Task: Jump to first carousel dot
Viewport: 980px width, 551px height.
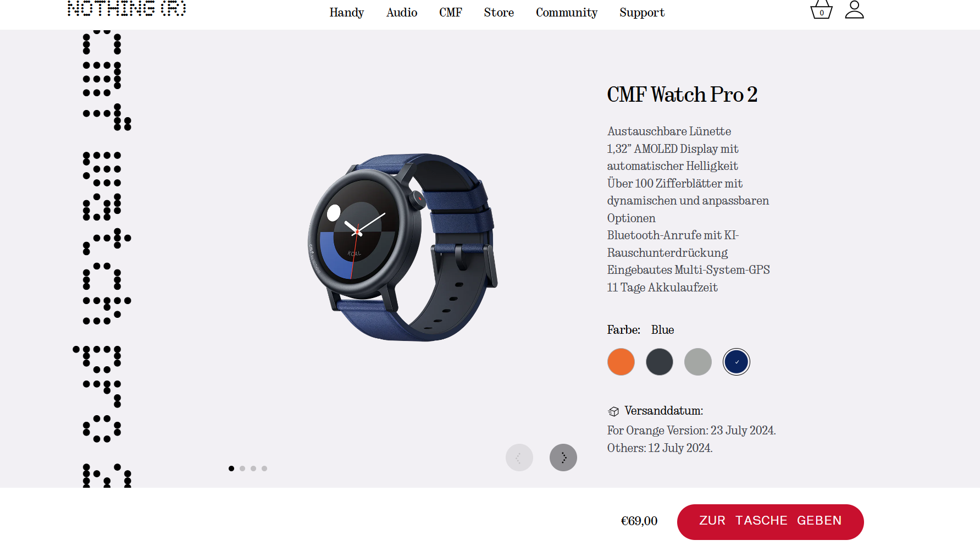Action: point(231,469)
